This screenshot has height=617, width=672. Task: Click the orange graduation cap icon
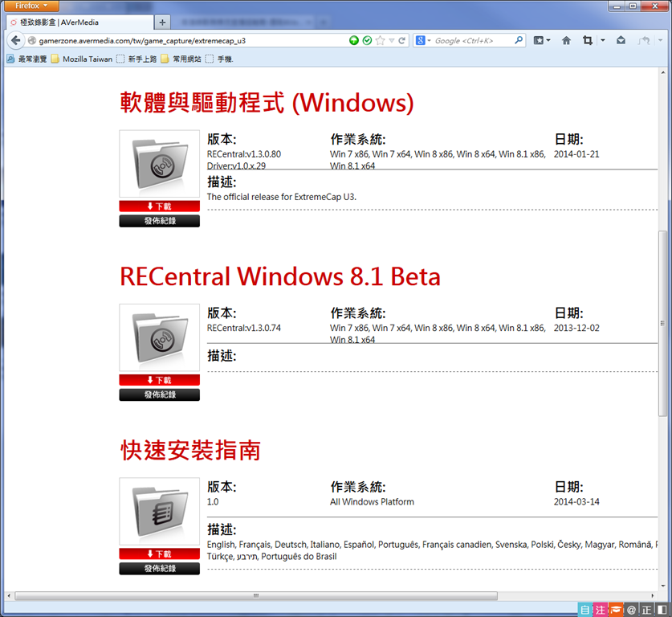616,610
